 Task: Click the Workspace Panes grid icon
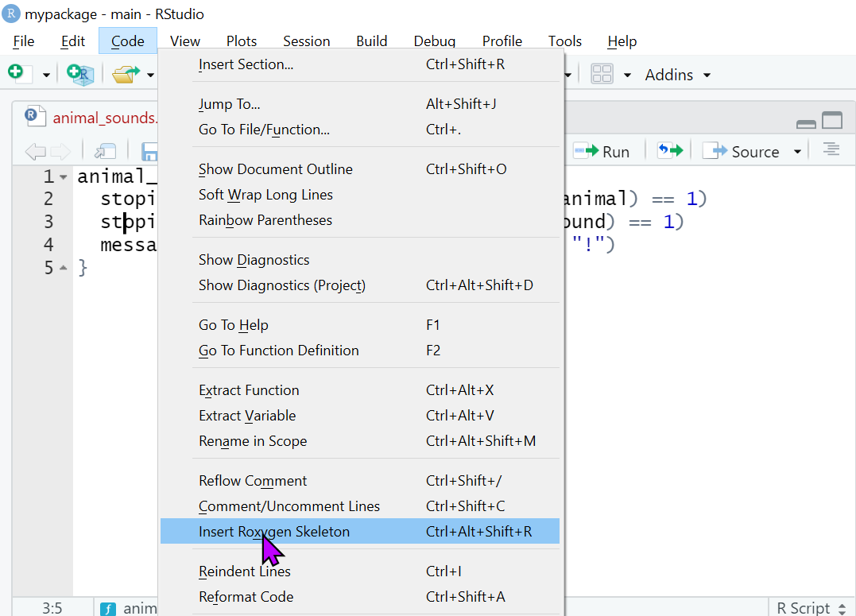tap(602, 75)
